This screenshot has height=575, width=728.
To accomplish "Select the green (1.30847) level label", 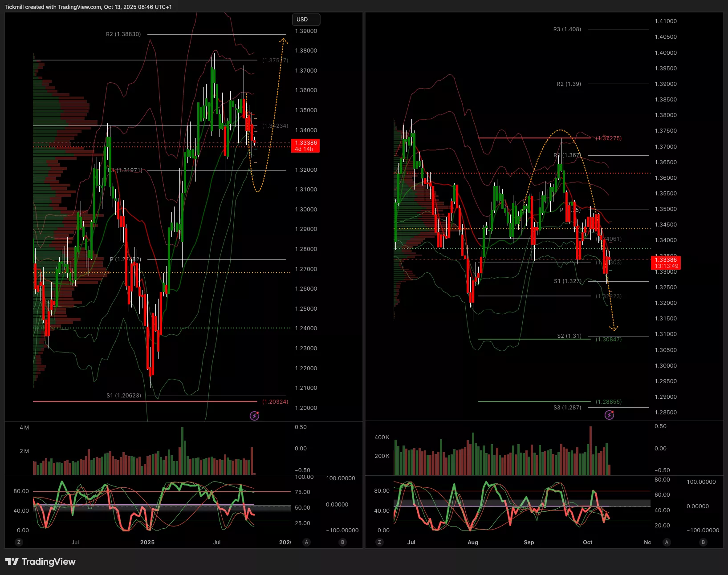I will [609, 340].
